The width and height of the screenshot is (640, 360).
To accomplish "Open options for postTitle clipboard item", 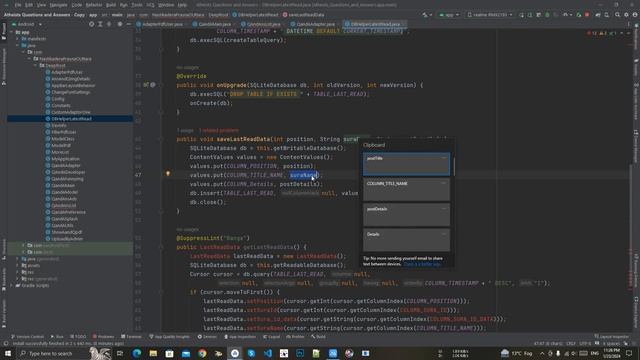I will (x=444, y=158).
